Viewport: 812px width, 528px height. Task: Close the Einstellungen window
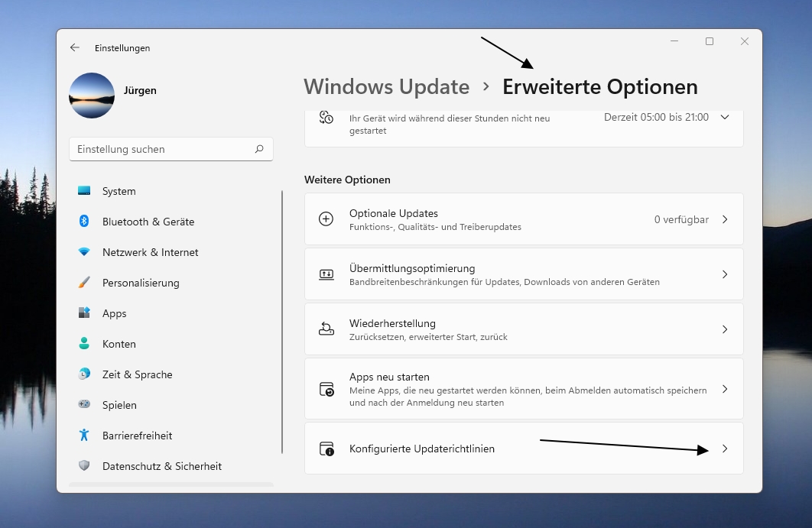(745, 41)
